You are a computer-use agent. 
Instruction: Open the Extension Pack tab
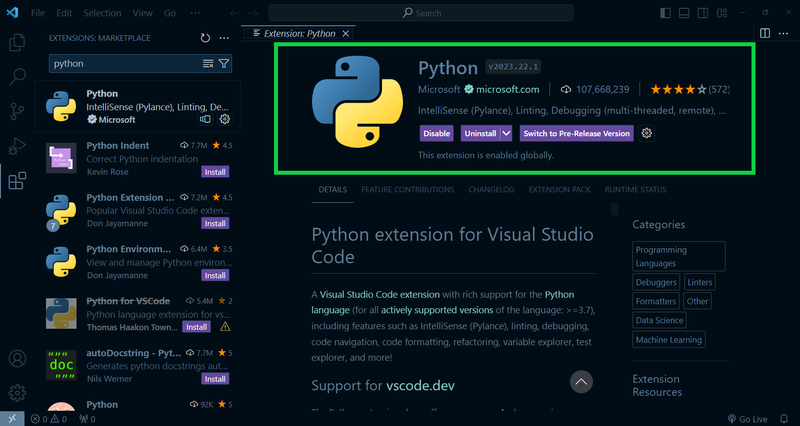pos(559,190)
